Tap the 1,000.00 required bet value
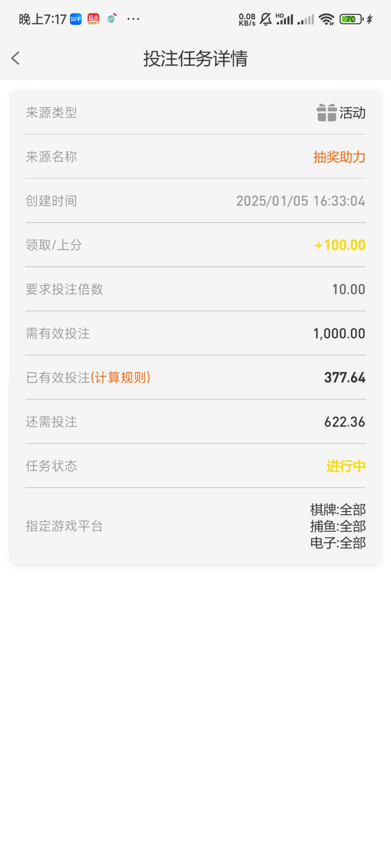 (339, 333)
